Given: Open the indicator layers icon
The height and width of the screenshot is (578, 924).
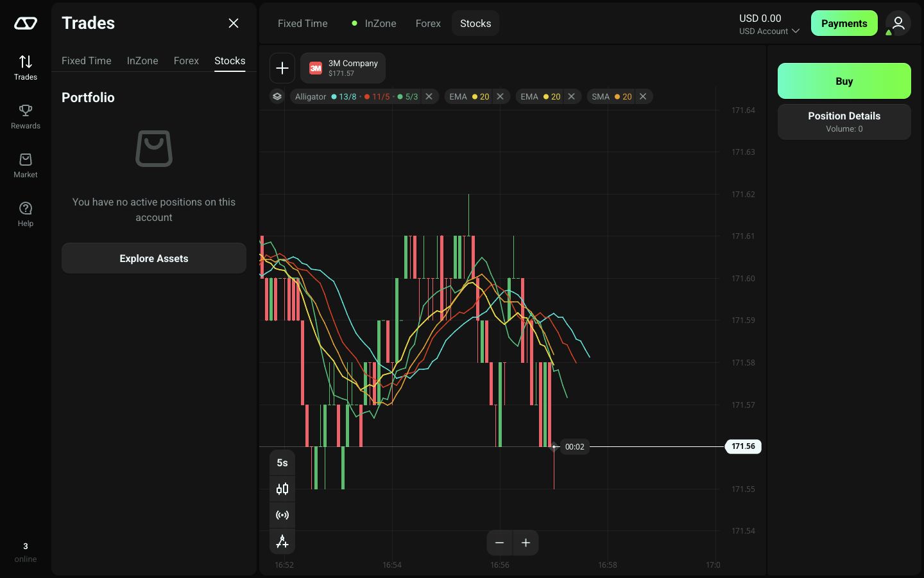Looking at the screenshot, I should [277, 96].
